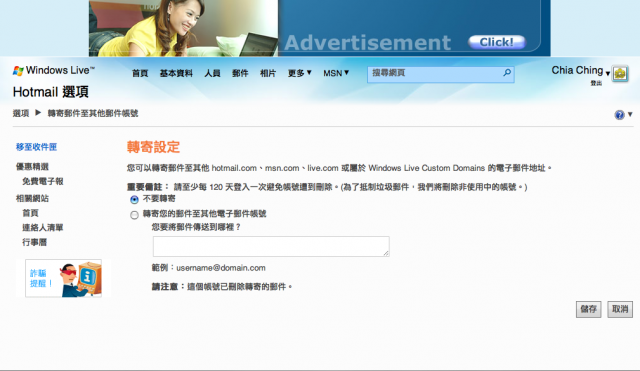Open the Chia Ching account dropdown

click(x=580, y=71)
